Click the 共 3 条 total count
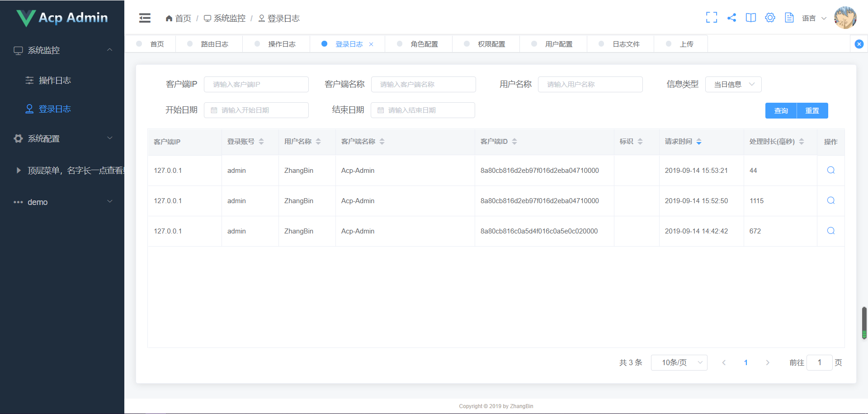868x414 pixels. click(x=631, y=362)
